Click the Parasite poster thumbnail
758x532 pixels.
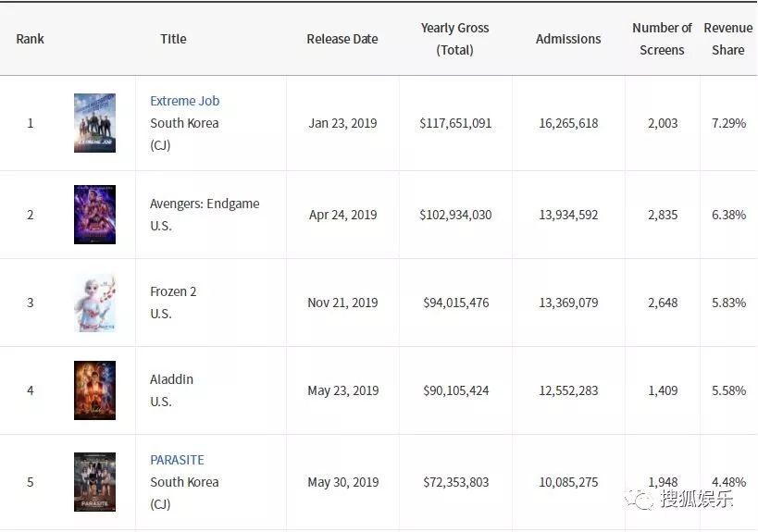(x=94, y=482)
